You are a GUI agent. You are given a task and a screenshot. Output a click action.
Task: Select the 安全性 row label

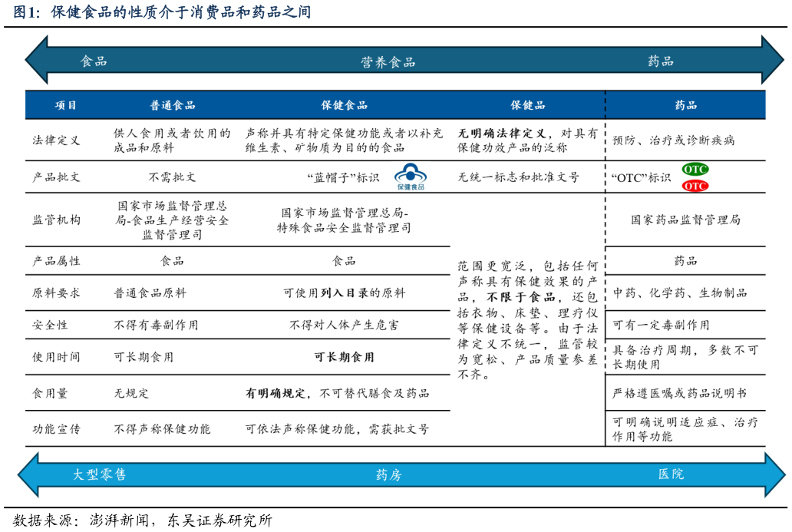(50, 325)
